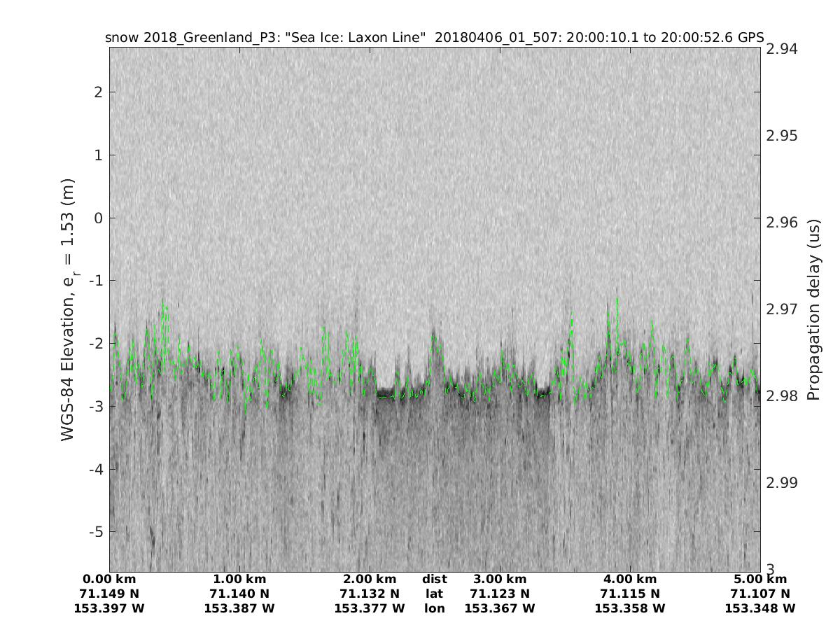This screenshot has height=630, width=840.
Task: Click the 71.132 N latitude label
Action: (x=370, y=594)
